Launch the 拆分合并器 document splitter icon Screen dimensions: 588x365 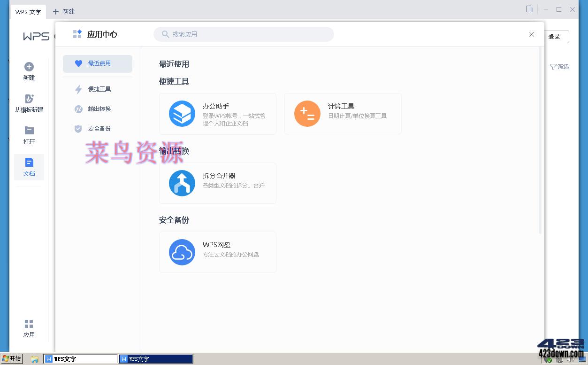(182, 183)
